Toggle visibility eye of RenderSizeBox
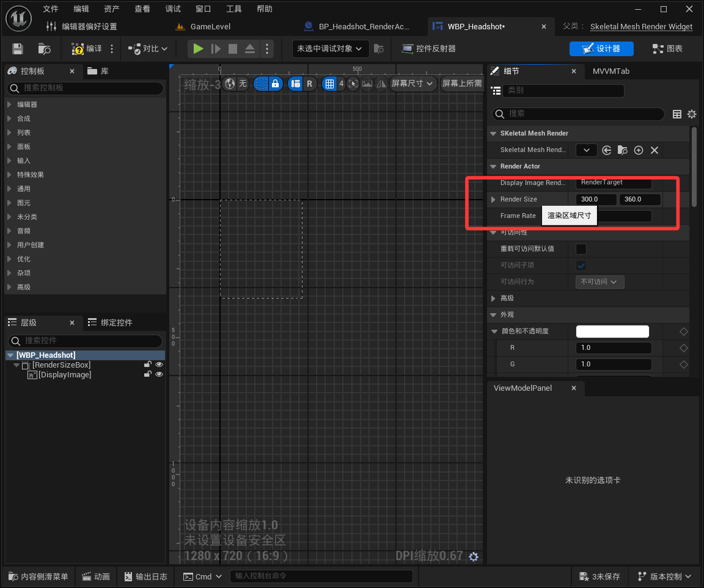Screen dimensions: 704x588 159,364
